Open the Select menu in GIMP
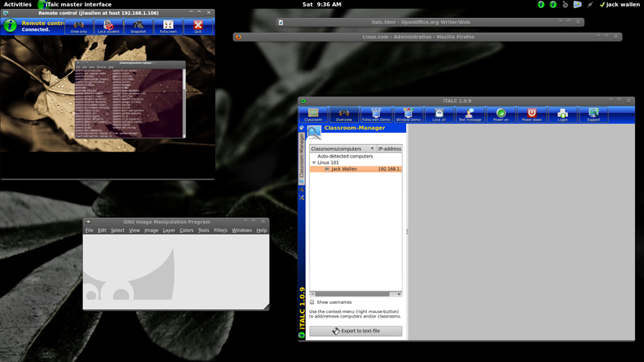The height and width of the screenshot is (362, 644). pos(118,230)
